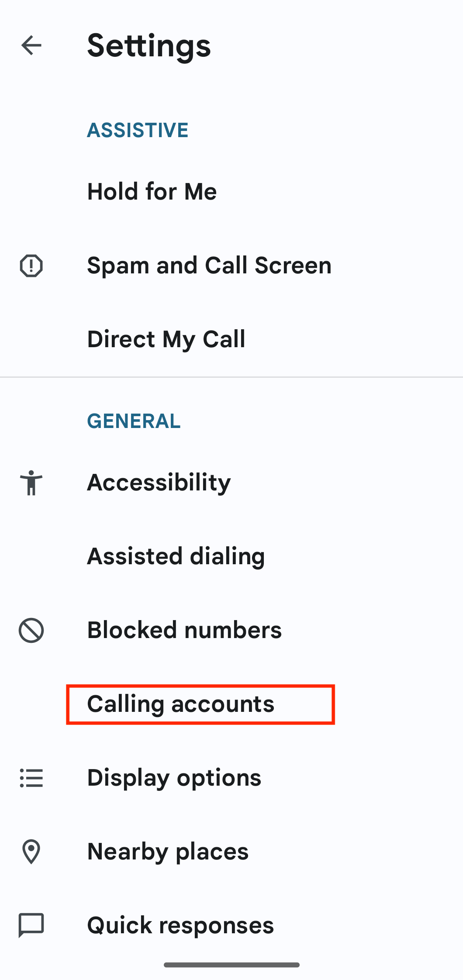The height and width of the screenshot is (980, 463).
Task: Open Display options
Action: (x=174, y=777)
